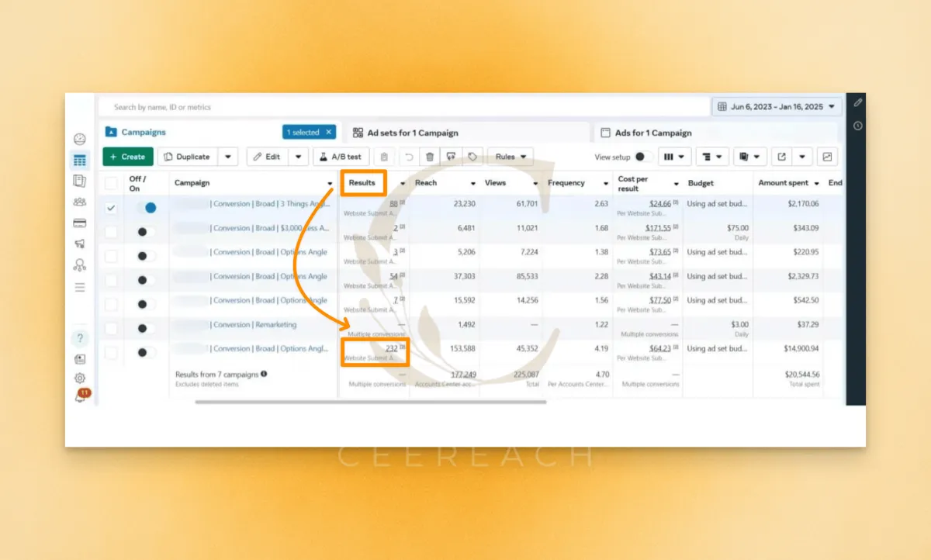Image resolution: width=931 pixels, height=560 pixels.
Task: Open the Reports dropdown
Action: coord(749,157)
